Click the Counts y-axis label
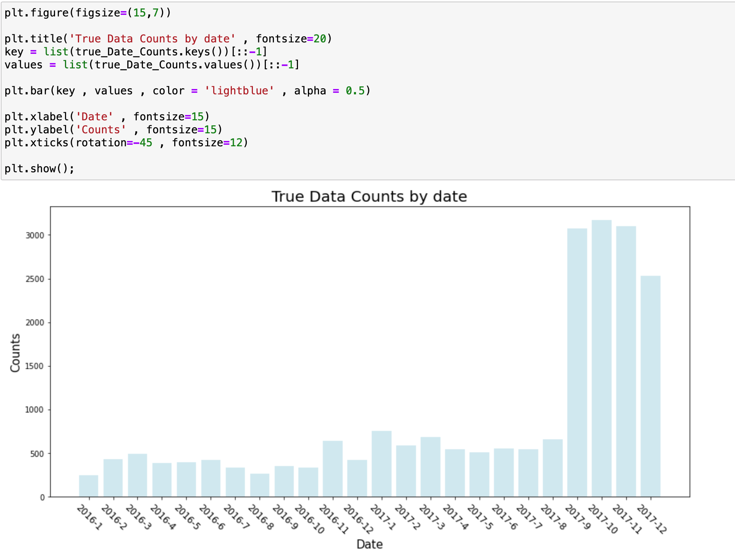The height and width of the screenshot is (560, 735). click(x=15, y=353)
